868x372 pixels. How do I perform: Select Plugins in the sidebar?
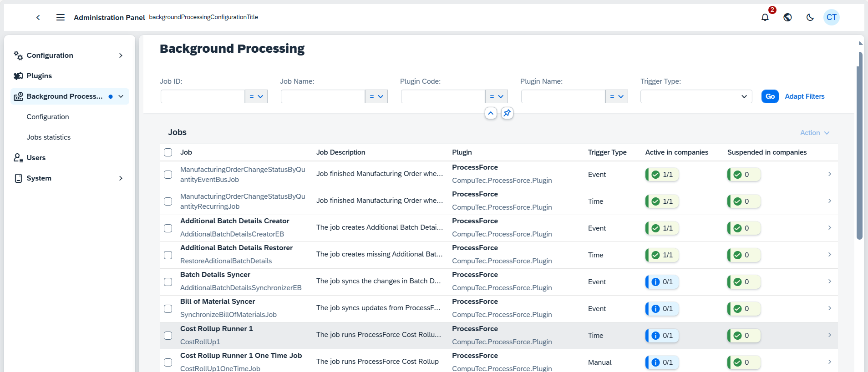(x=39, y=76)
